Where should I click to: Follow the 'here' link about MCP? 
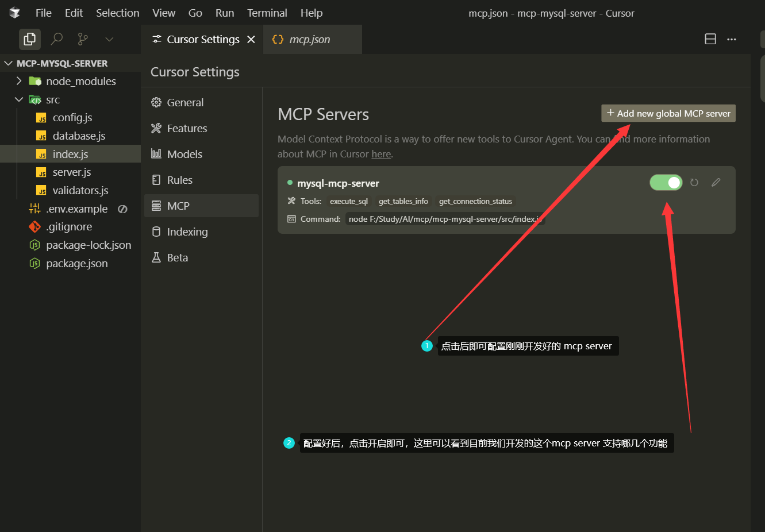381,154
